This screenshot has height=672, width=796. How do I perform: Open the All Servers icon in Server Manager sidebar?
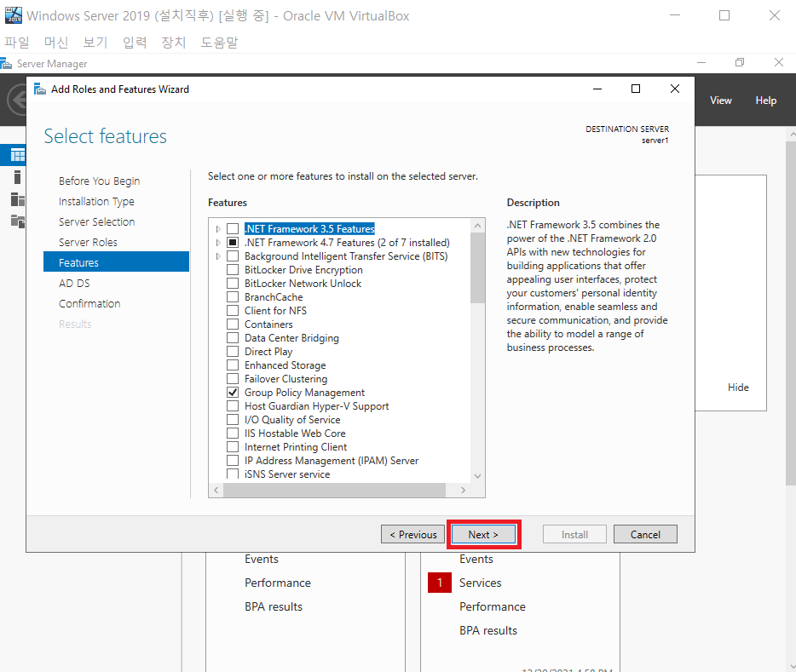[17, 199]
